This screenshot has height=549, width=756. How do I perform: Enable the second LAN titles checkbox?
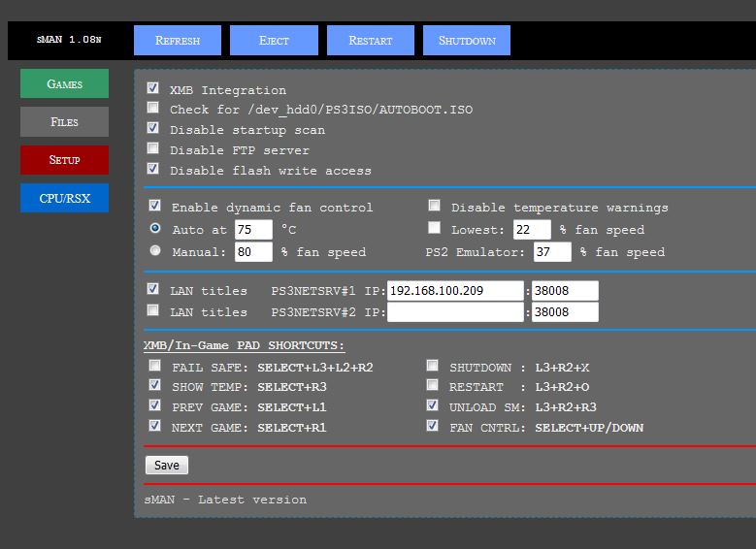(153, 310)
